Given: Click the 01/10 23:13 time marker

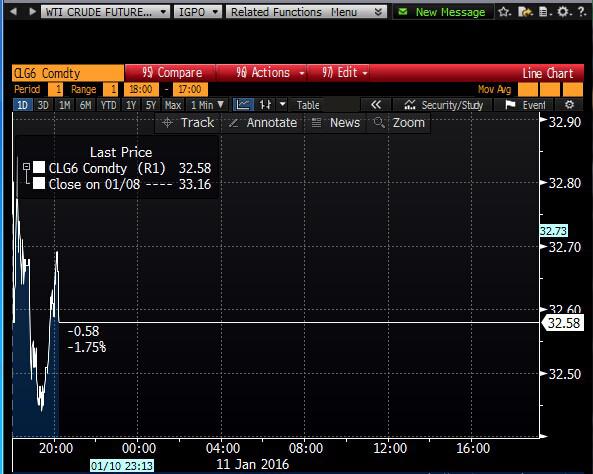Looking at the screenshot, I should (x=122, y=466).
